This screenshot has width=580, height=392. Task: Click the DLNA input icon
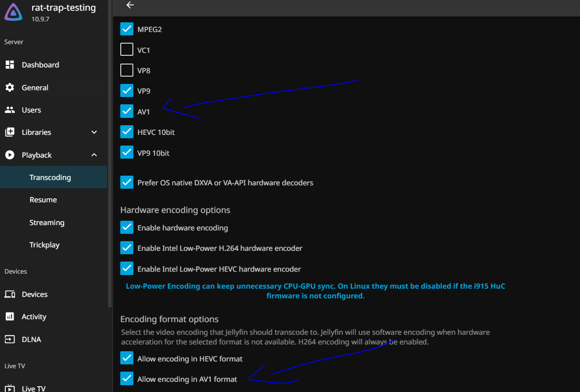click(x=10, y=340)
